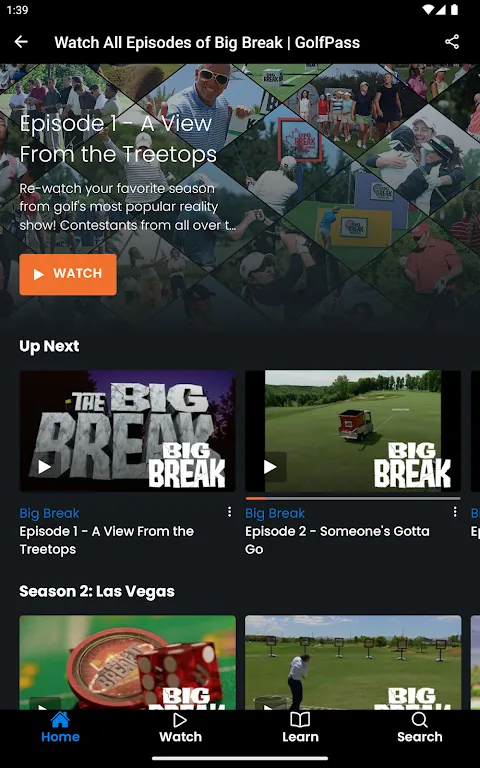Select Episode 2 progress bar
The height and width of the screenshot is (768, 480).
click(x=353, y=499)
